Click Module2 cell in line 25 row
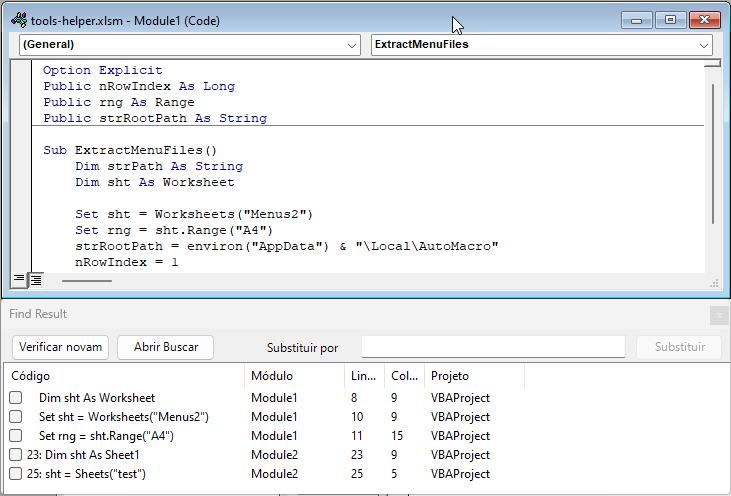 pos(274,474)
